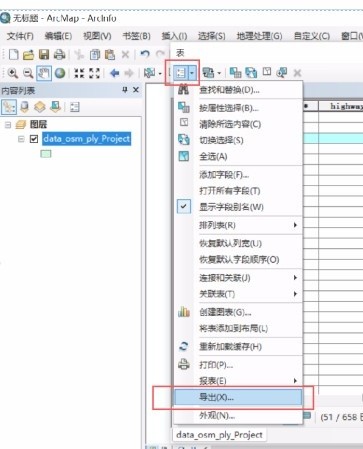Click the Paste clipboard icon
This screenshot has height=449, width=363.
(x=110, y=54)
